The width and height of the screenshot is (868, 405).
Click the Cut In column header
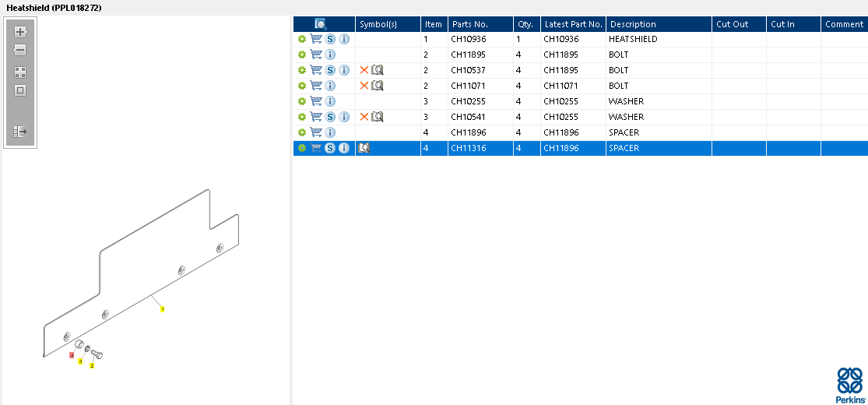pyautogui.click(x=794, y=24)
